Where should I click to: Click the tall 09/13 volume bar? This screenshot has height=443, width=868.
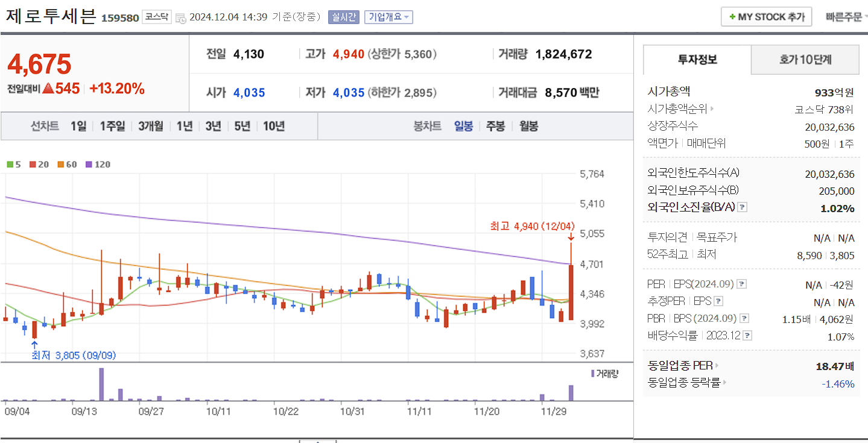tap(101, 385)
